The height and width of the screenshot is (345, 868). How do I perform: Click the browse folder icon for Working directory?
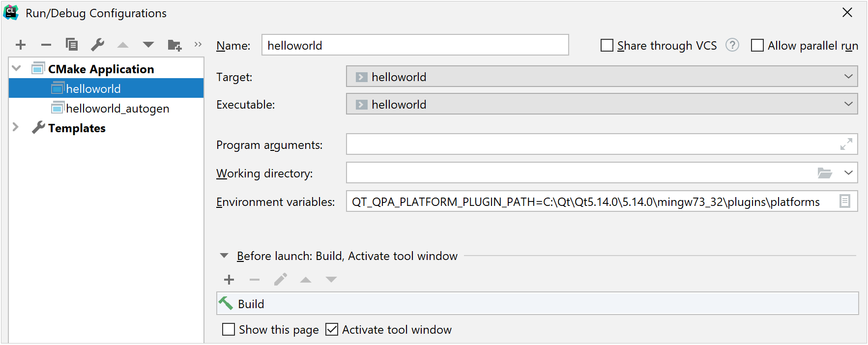pos(824,173)
